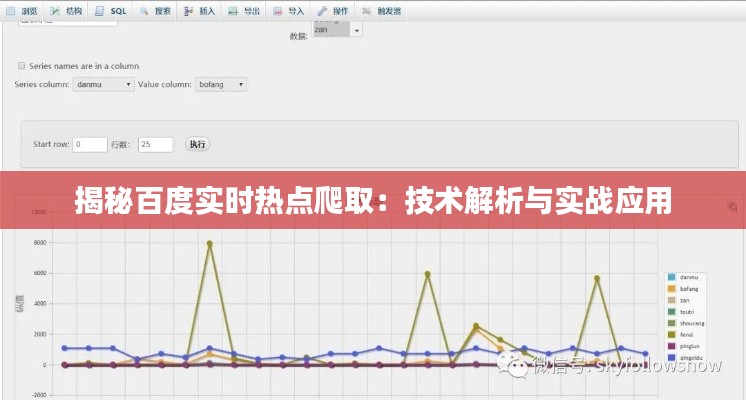Open the Value column dropdown showing bofang
This screenshot has height=400, width=746.
tap(221, 84)
